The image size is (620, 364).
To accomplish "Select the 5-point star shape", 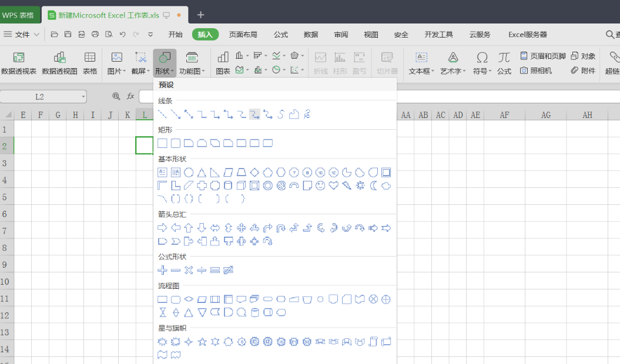I will click(x=202, y=342).
